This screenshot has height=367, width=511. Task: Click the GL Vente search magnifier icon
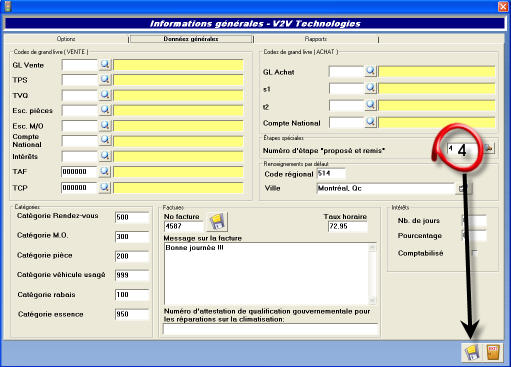[x=105, y=64]
